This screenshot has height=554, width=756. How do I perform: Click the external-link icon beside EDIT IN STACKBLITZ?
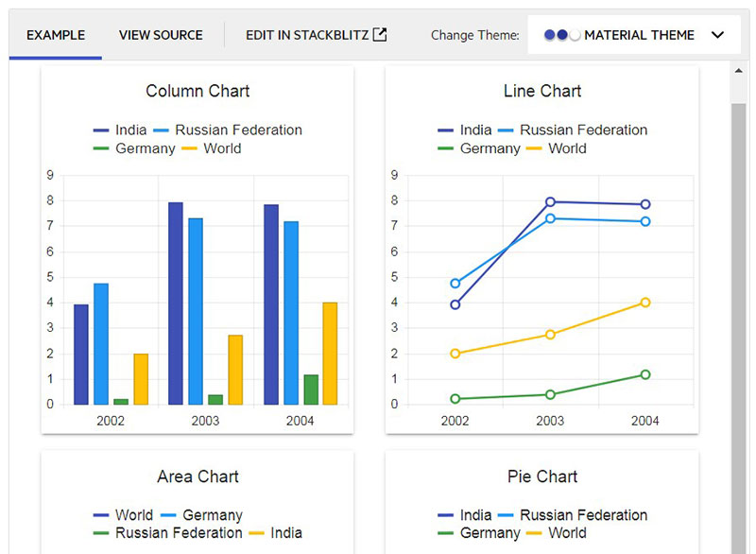coord(380,33)
